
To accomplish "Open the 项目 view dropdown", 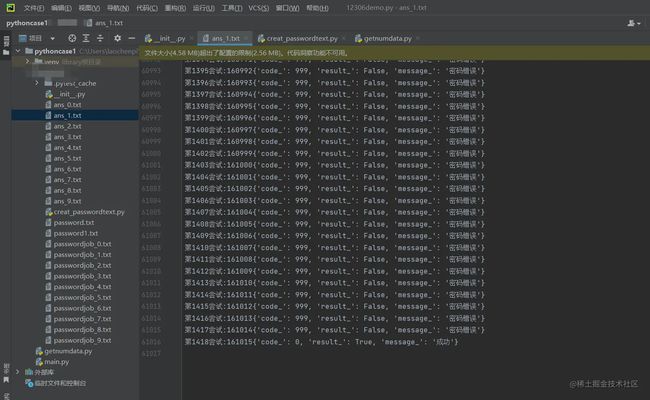I will (53, 39).
